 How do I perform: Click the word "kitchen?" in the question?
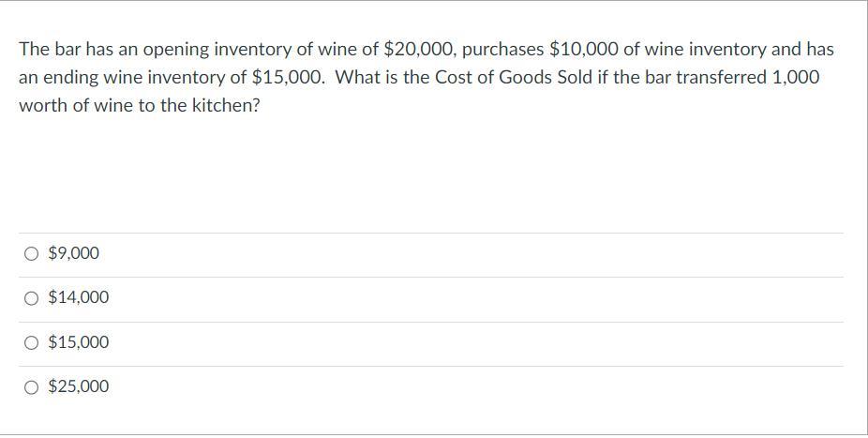227,105
